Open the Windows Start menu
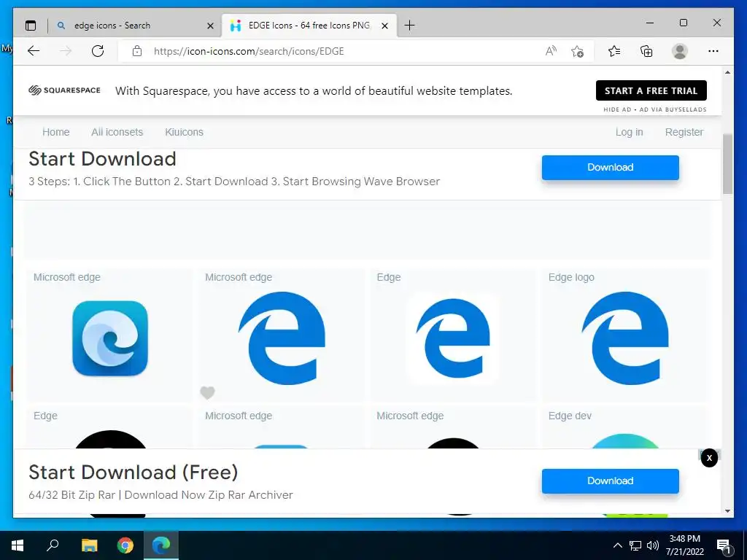747x560 pixels. 18,545
